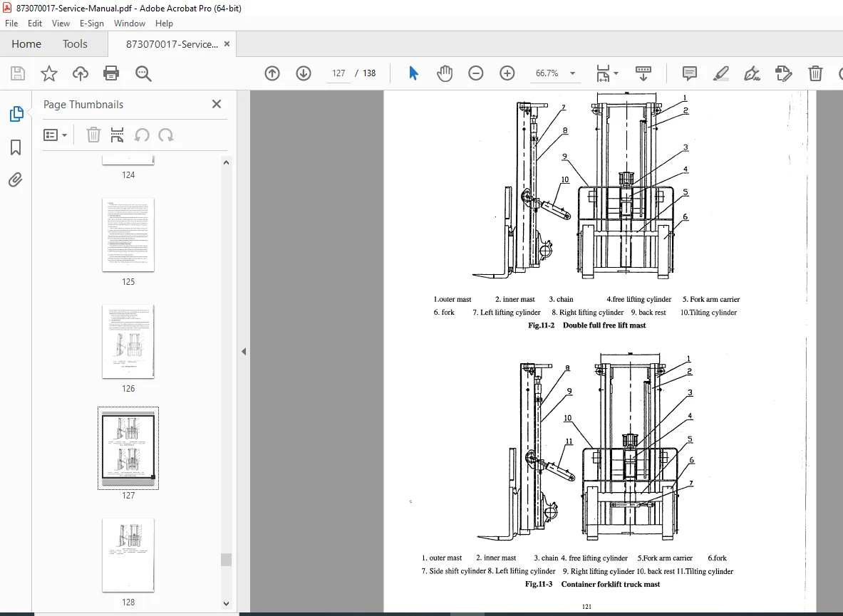Delete the page with the toolbar trash icon
Screen dimensions: 843x616
click(x=816, y=73)
